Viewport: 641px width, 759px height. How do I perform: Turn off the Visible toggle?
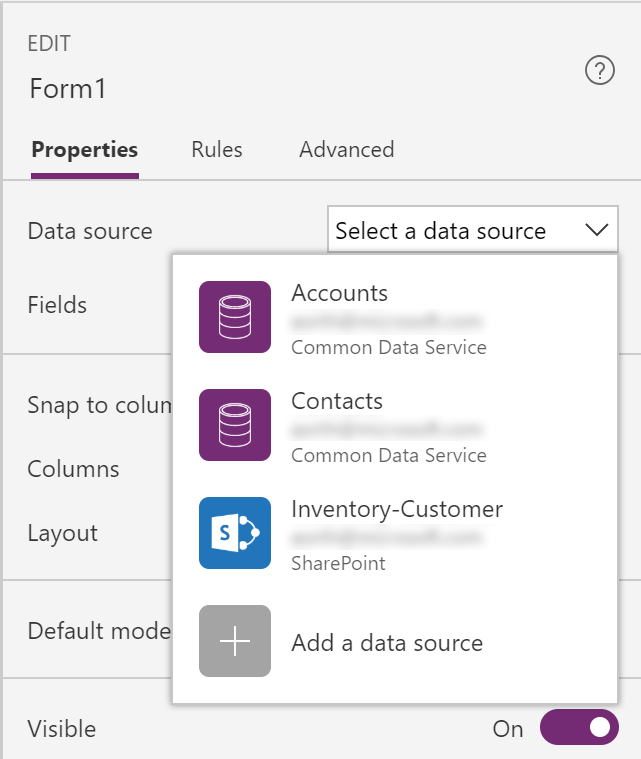coord(579,727)
